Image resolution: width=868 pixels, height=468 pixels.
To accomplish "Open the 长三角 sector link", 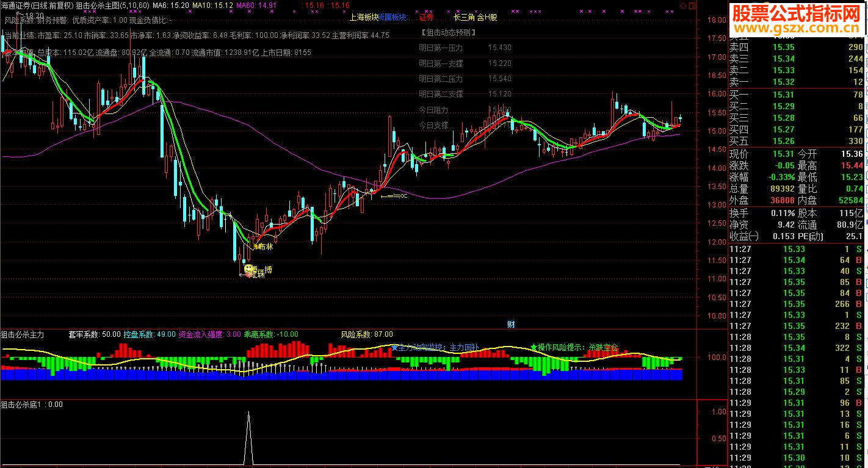I will 464,17.
